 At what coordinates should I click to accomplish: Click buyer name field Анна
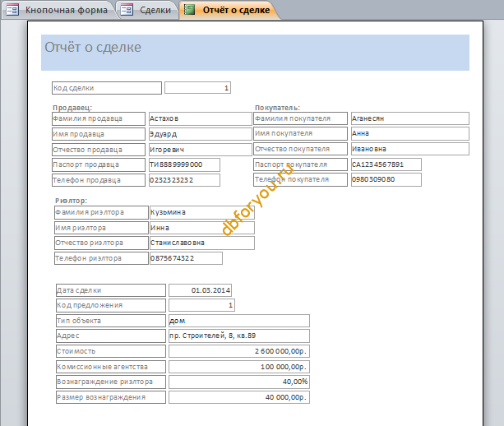[410, 133]
